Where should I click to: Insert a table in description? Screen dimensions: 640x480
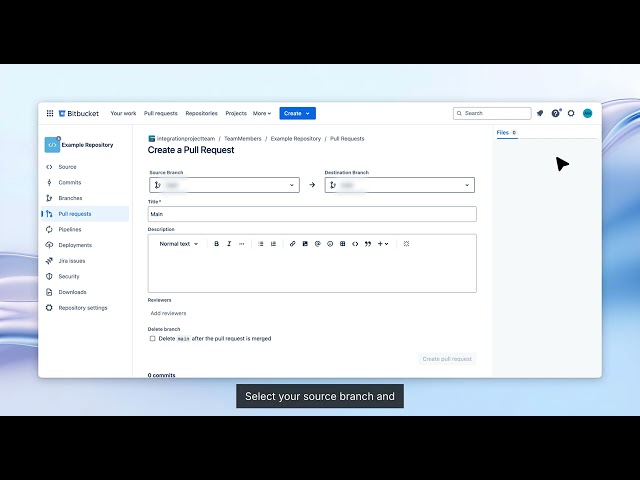click(342, 244)
